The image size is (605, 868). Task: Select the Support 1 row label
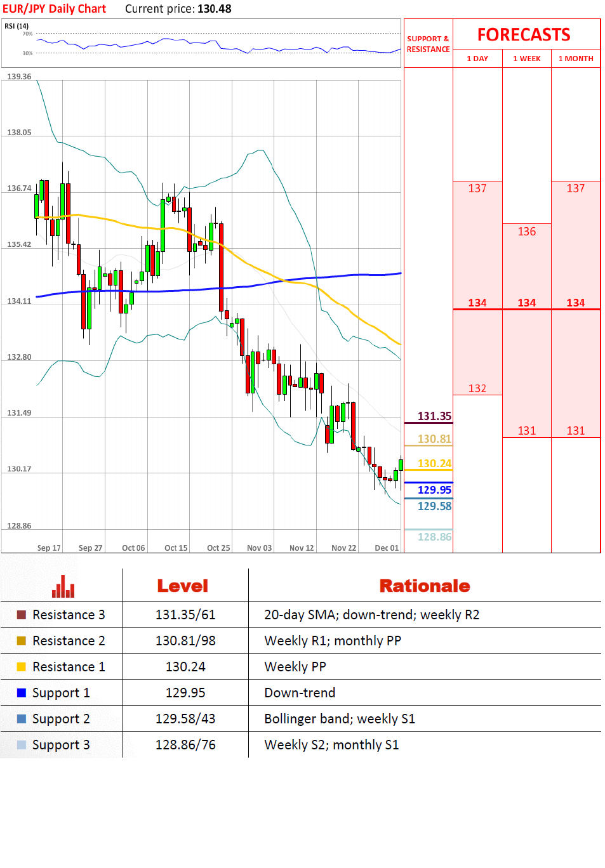61,693
